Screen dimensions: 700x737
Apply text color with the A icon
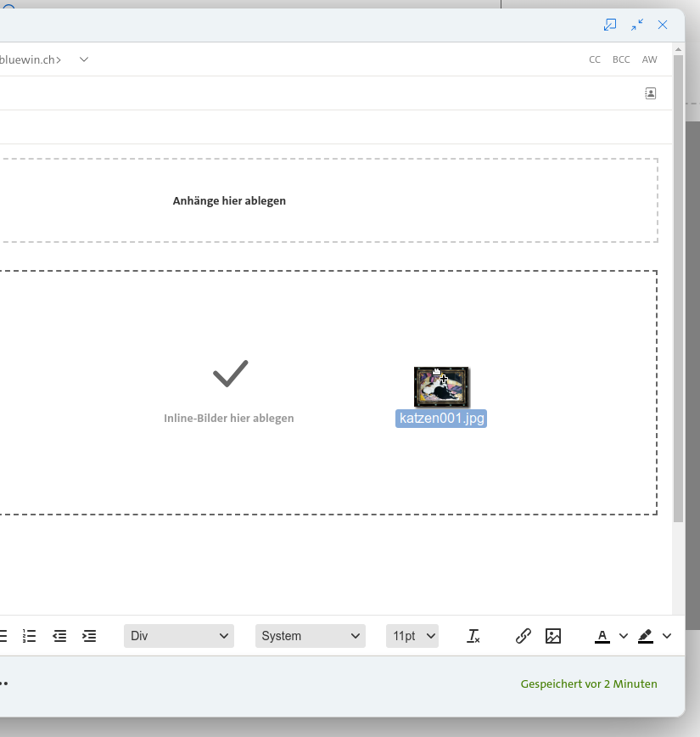[602, 637]
